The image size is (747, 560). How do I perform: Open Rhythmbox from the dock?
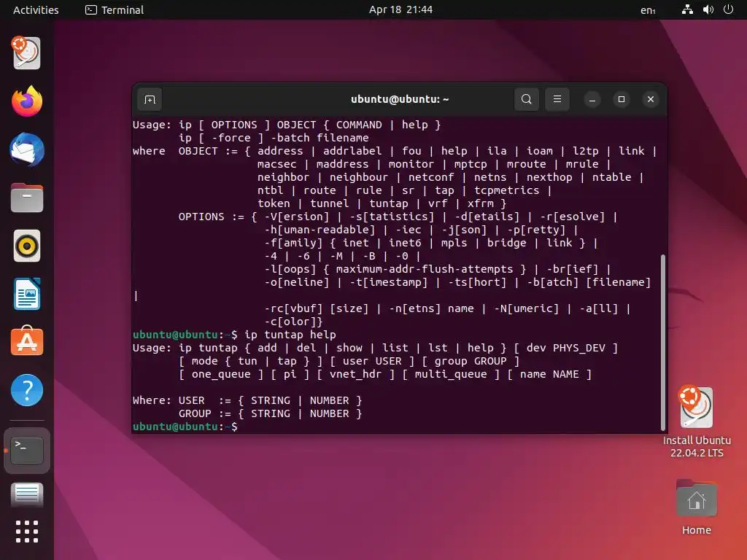click(27, 246)
